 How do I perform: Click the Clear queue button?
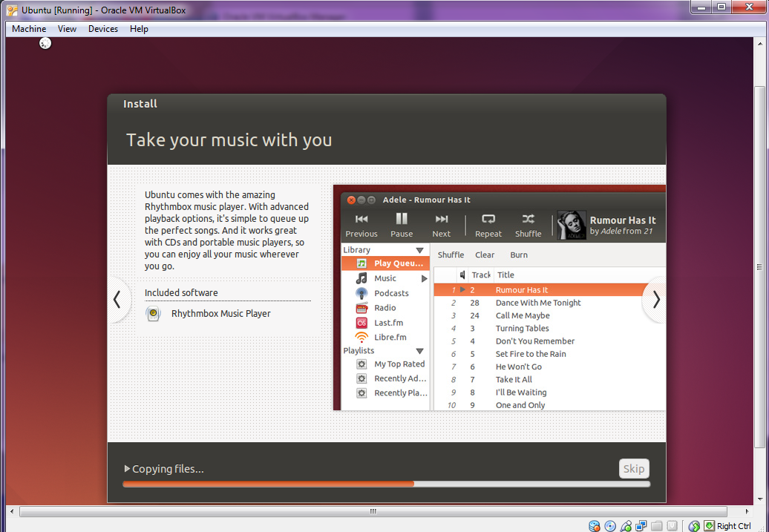(x=485, y=255)
